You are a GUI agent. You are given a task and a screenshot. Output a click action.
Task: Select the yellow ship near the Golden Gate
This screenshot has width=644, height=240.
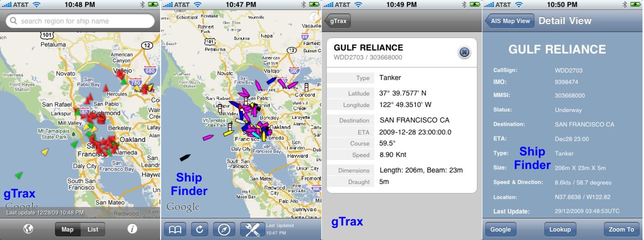[228, 133]
